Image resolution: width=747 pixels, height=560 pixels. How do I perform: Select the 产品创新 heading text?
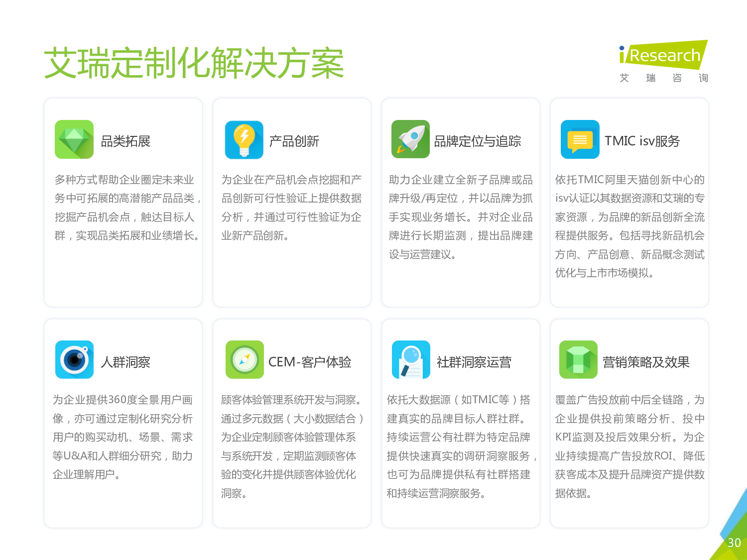(294, 141)
